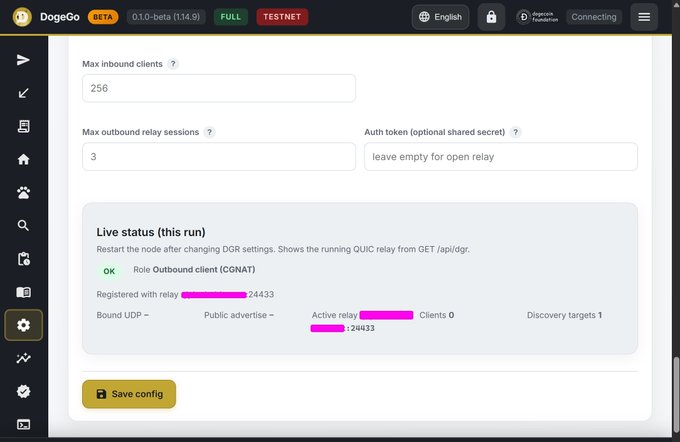The width and height of the screenshot is (680, 442).
Task: Open the Search magnifier sidebar icon
Action: click(23, 226)
